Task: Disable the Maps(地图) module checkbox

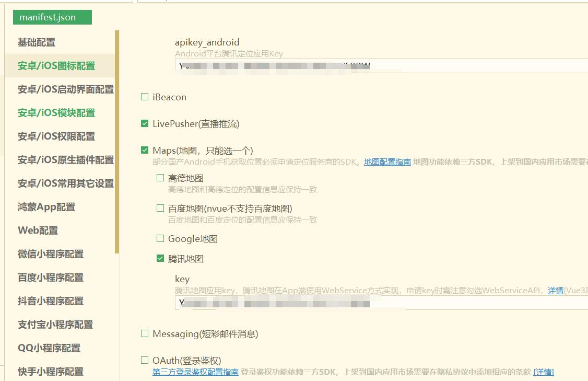Action: [x=145, y=151]
